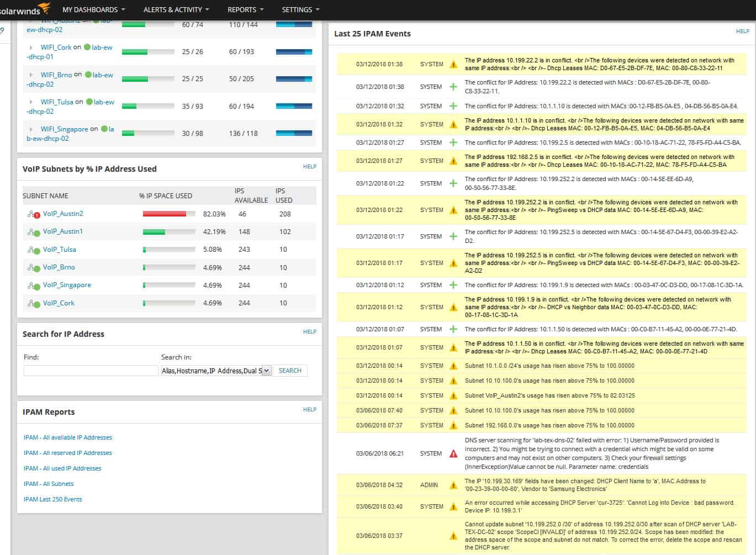Click the green plus icon on the 01:38 conflict event

[x=453, y=87]
